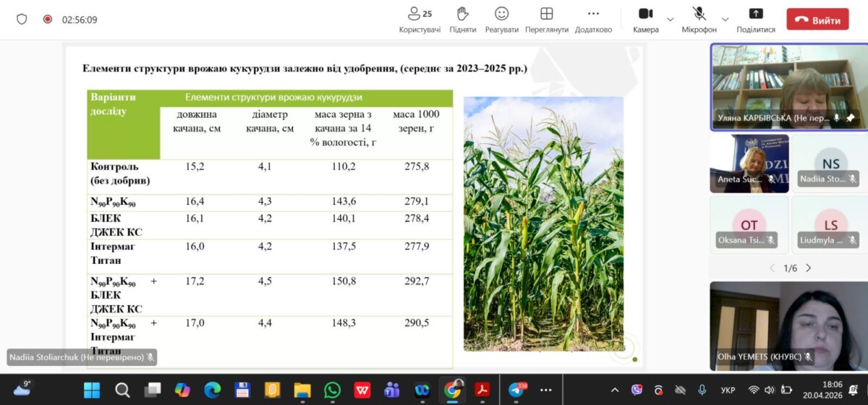Open the participants list (Користувачі)

pos(420,20)
